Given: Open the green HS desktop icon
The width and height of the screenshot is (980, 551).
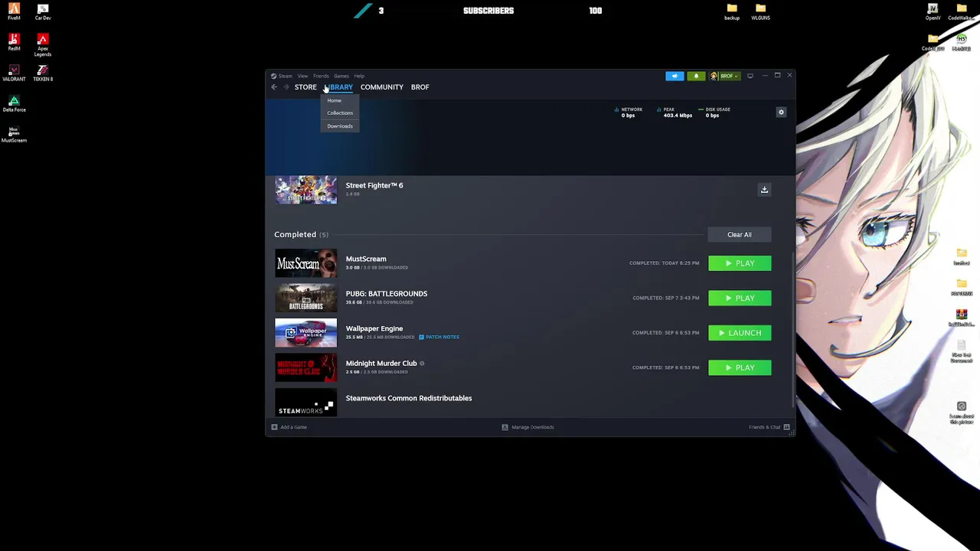Looking at the screenshot, I should coord(961,42).
